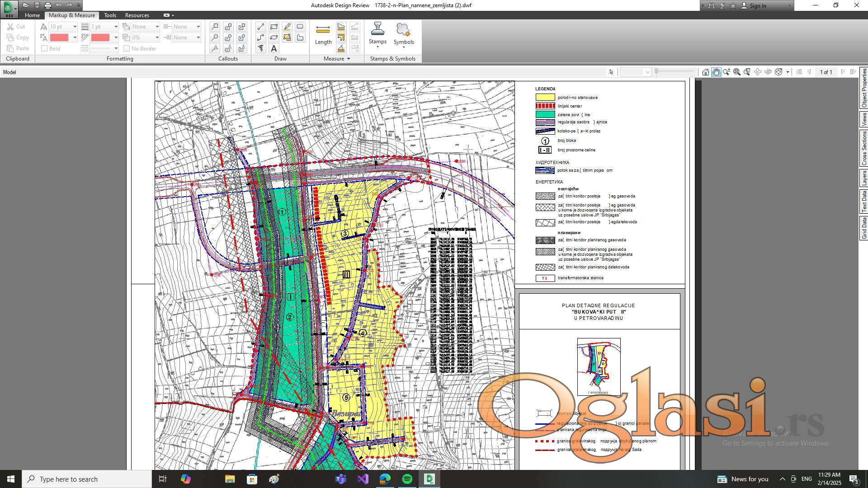Enable the Bold checkbox
Viewport: 868px width, 488px height.
[44, 48]
